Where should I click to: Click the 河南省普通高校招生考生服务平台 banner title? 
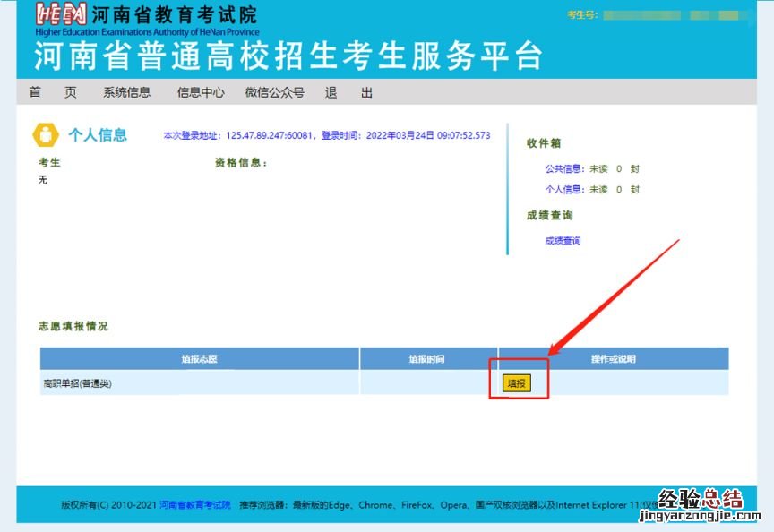point(288,56)
